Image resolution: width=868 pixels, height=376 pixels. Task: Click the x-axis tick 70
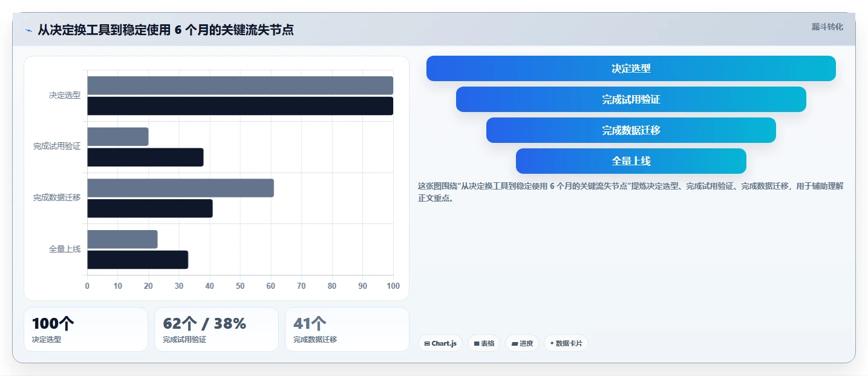click(x=301, y=286)
